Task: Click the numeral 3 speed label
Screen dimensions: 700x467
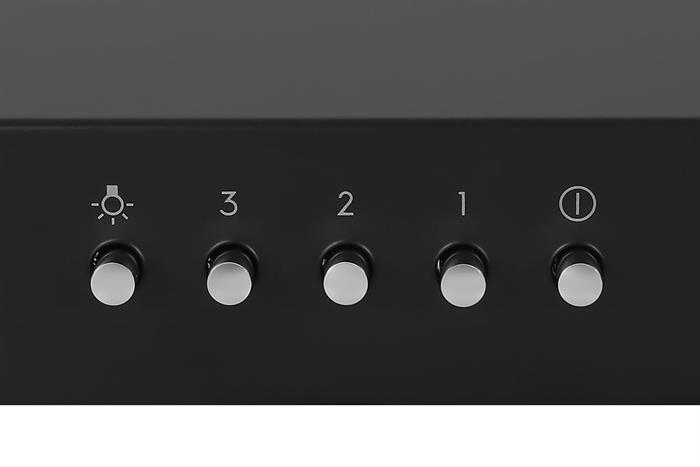Action: click(x=229, y=204)
